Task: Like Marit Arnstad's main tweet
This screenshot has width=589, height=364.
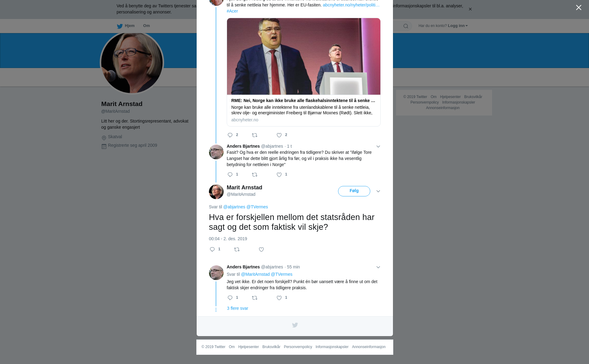Action: point(261,250)
